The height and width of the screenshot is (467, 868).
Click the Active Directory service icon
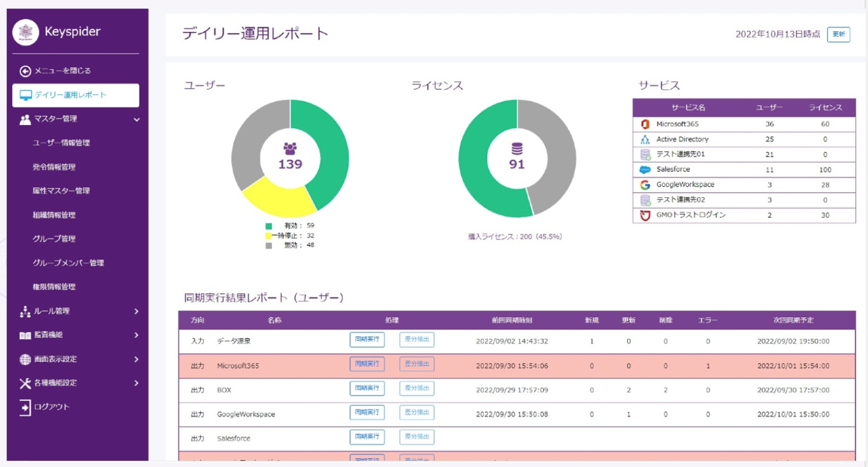pos(645,139)
